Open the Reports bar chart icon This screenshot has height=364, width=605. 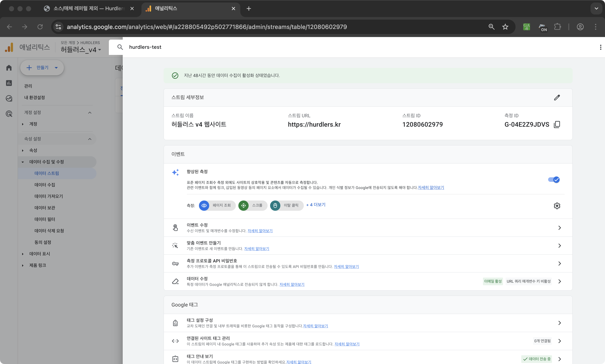click(x=9, y=83)
